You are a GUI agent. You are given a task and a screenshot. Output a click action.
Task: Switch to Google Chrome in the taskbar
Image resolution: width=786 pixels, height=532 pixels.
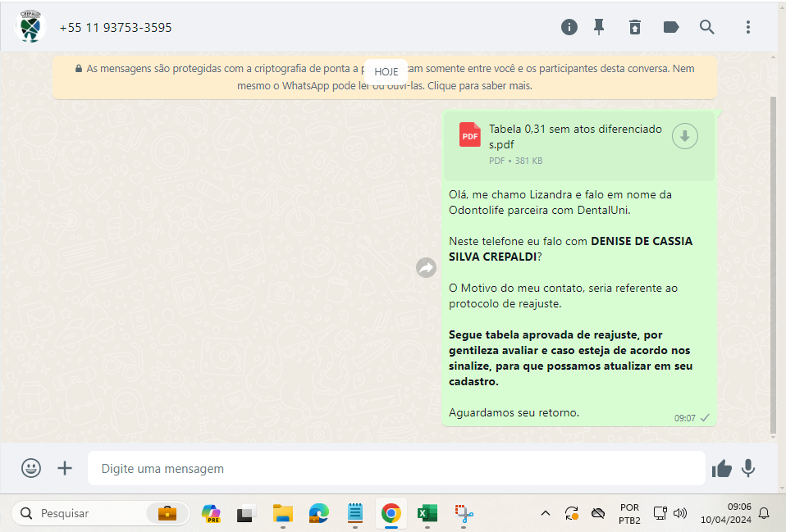pos(391,513)
